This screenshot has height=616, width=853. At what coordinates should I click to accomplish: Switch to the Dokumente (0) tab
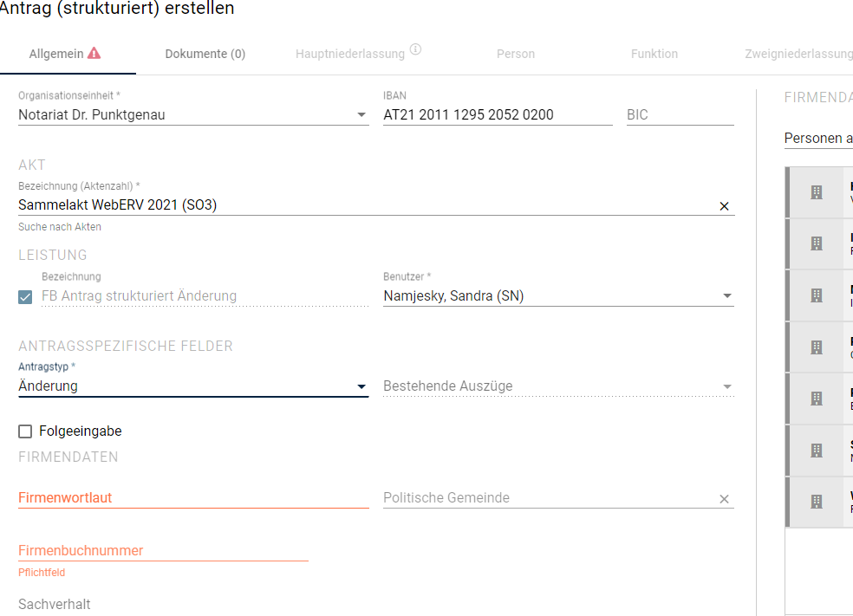point(205,54)
